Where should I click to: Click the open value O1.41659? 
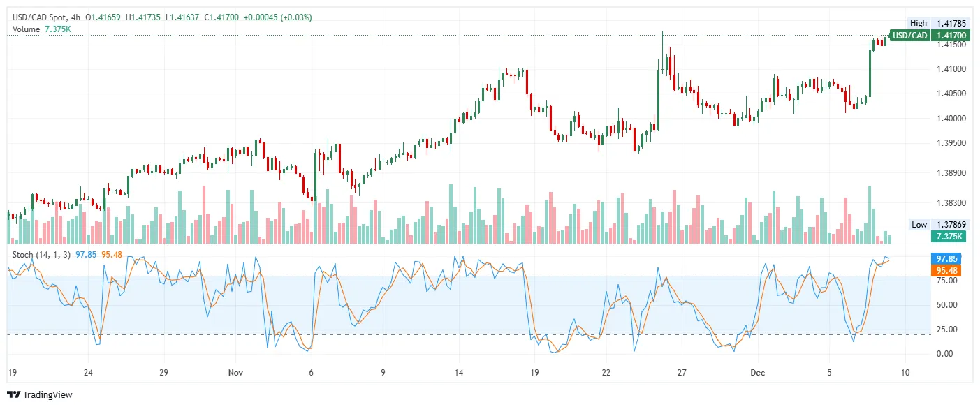tap(104, 17)
